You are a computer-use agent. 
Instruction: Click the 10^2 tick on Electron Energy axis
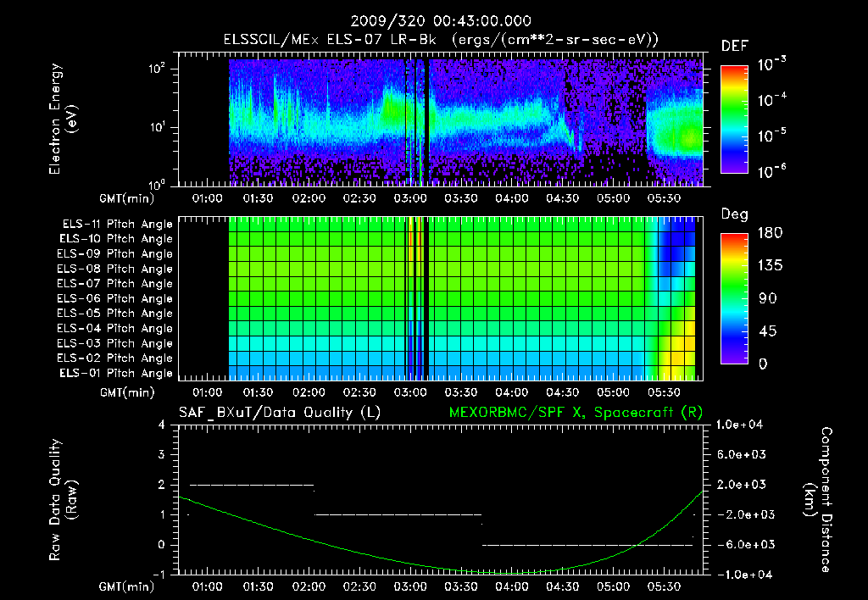pos(157,69)
